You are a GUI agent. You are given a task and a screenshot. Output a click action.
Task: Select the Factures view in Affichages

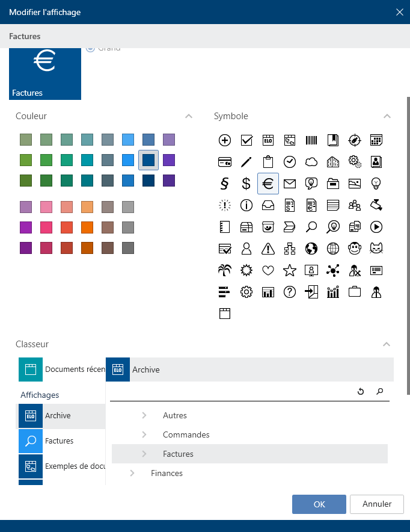tap(59, 441)
